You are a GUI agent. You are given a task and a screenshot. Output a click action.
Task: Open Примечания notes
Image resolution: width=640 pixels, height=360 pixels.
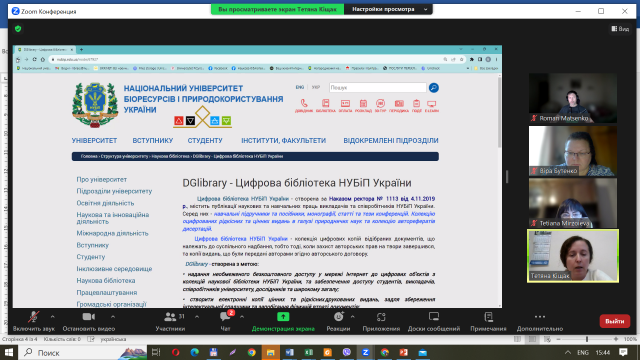coord(488,321)
